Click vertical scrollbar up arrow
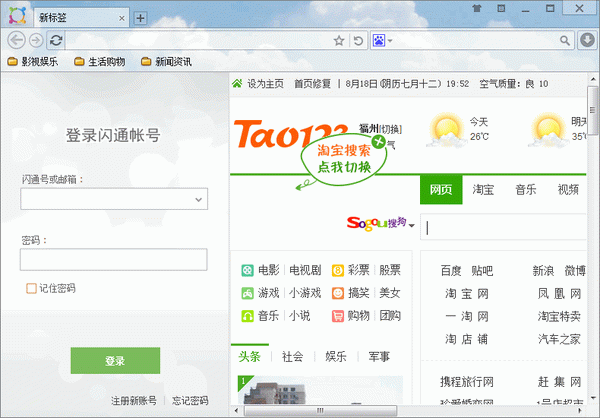 click(x=593, y=80)
